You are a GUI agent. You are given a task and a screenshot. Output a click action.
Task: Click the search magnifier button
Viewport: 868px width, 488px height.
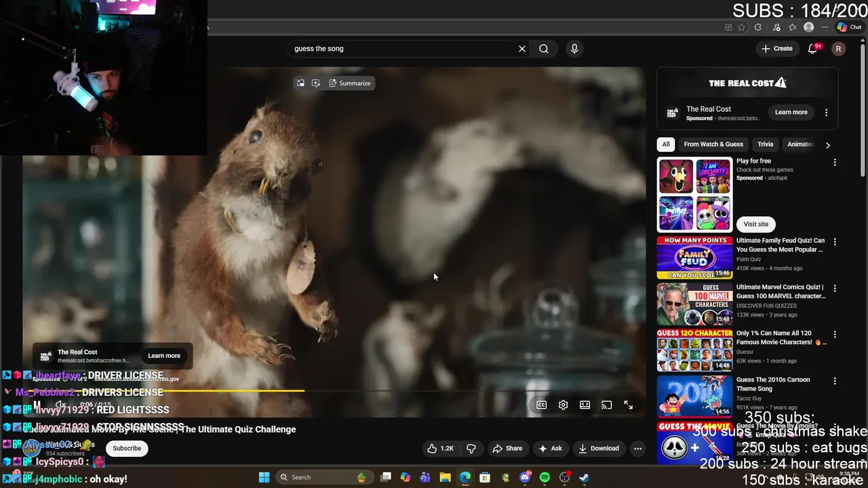(x=544, y=49)
